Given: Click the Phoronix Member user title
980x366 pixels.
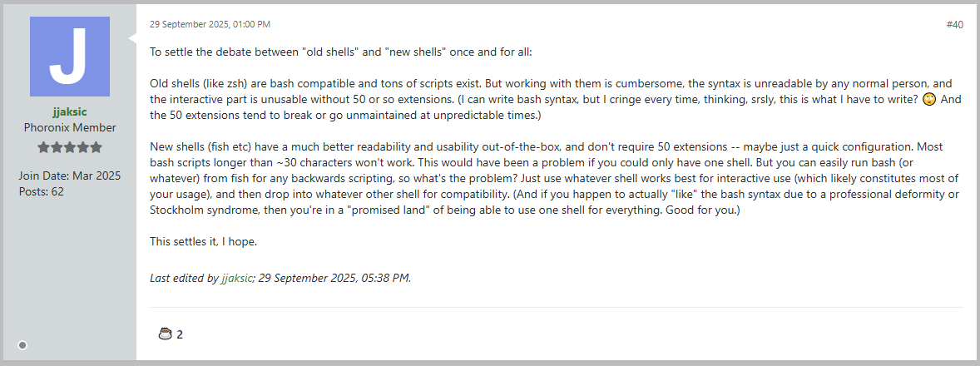Looking at the screenshot, I should [x=70, y=127].
